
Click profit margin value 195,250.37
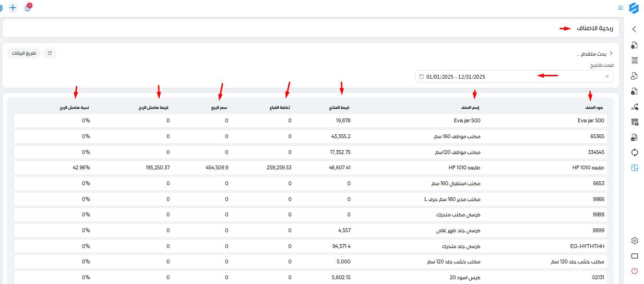[x=157, y=168]
